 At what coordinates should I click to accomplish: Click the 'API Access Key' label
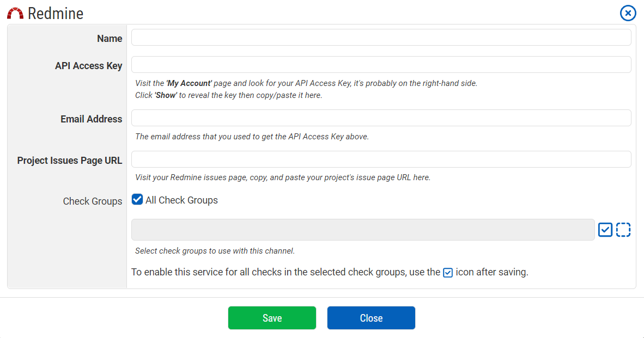click(x=88, y=66)
